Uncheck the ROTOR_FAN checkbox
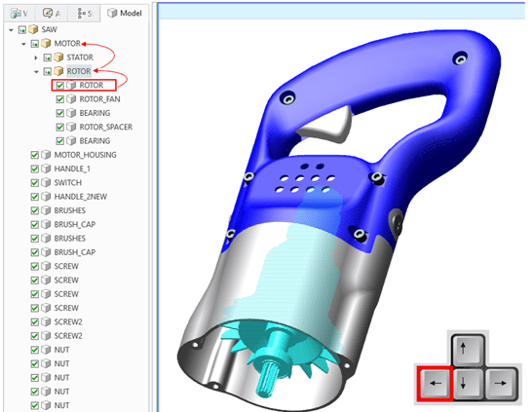 click(59, 99)
